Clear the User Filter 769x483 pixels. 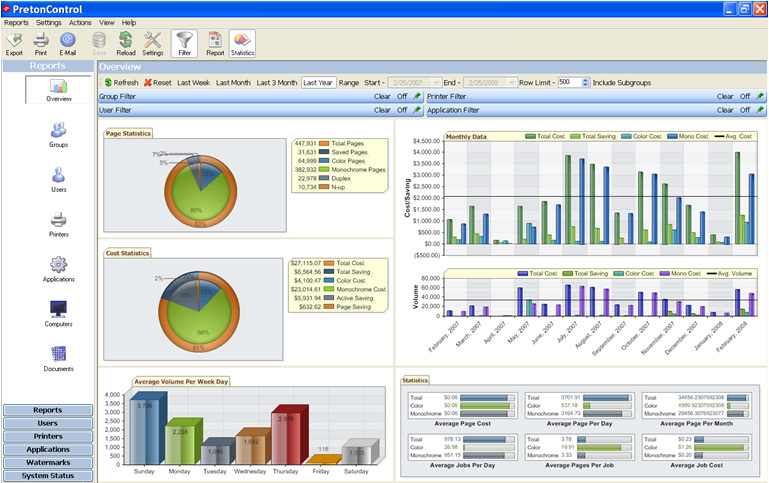pos(382,110)
